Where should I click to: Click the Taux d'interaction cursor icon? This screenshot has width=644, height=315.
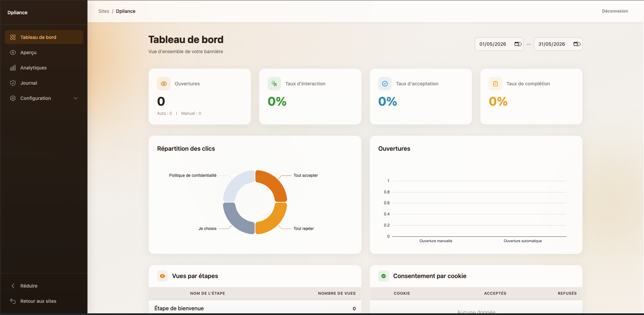[274, 84]
